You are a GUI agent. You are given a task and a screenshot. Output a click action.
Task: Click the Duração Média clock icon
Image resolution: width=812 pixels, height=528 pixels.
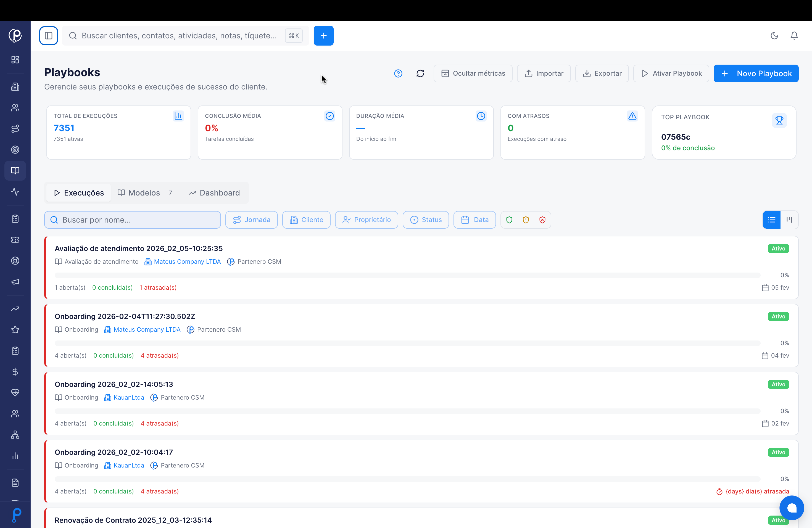pos(481,116)
